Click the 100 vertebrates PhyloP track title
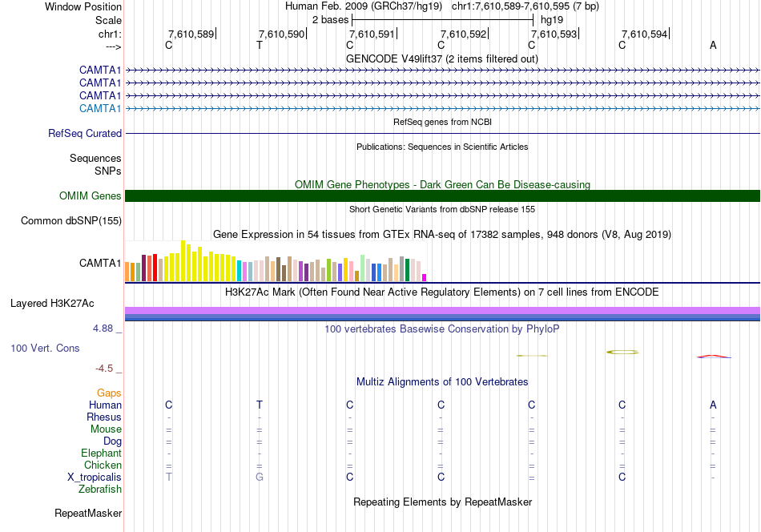The image size is (761, 532). tap(441, 328)
